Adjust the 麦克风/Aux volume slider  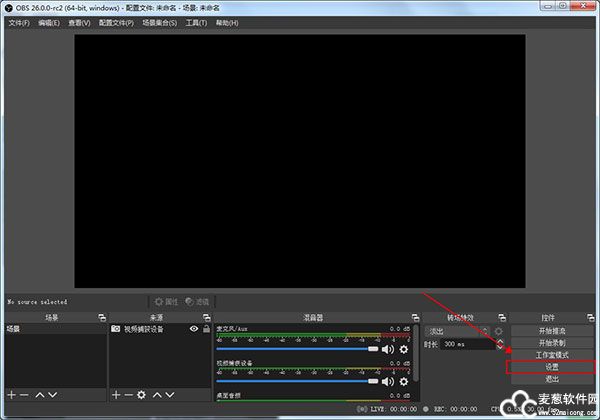tap(298, 349)
